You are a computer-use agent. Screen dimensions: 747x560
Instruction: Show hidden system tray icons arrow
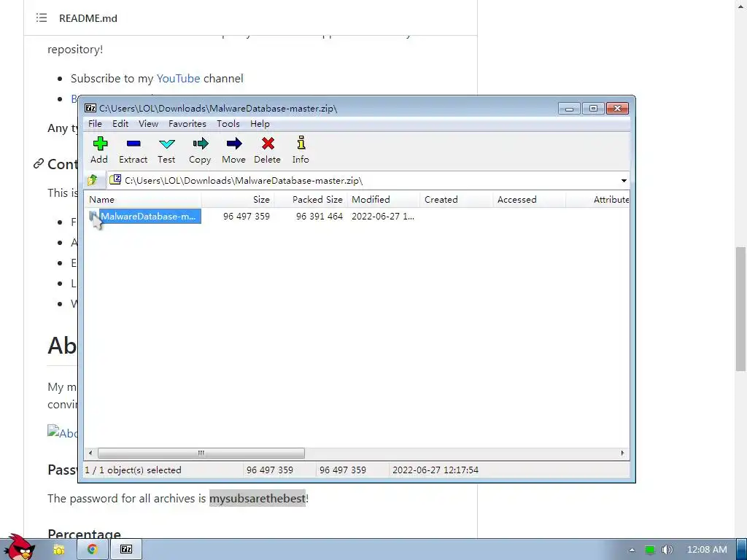pyautogui.click(x=632, y=550)
